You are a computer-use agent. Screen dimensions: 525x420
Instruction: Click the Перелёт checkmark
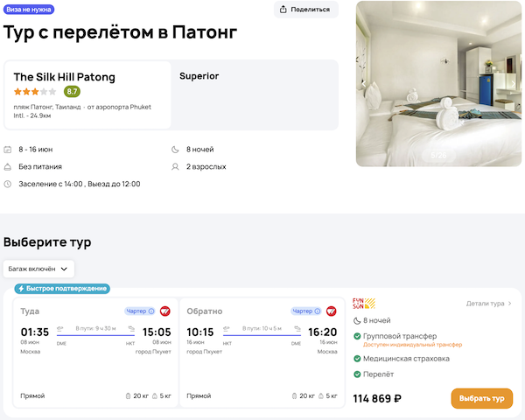[357, 374]
